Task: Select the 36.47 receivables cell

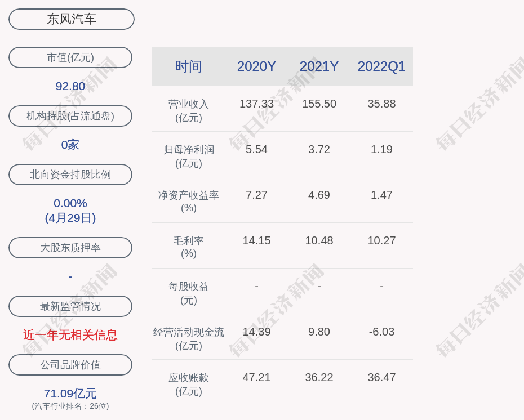Action: pos(381,377)
